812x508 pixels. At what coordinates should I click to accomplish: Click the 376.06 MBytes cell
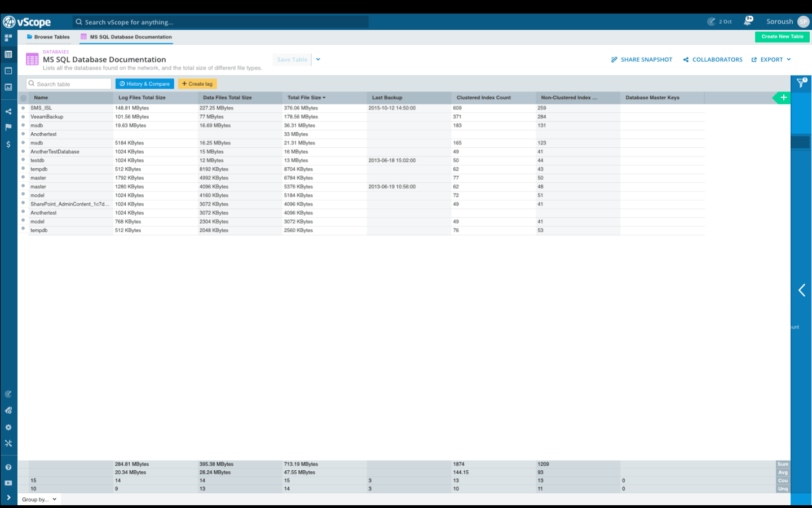301,108
